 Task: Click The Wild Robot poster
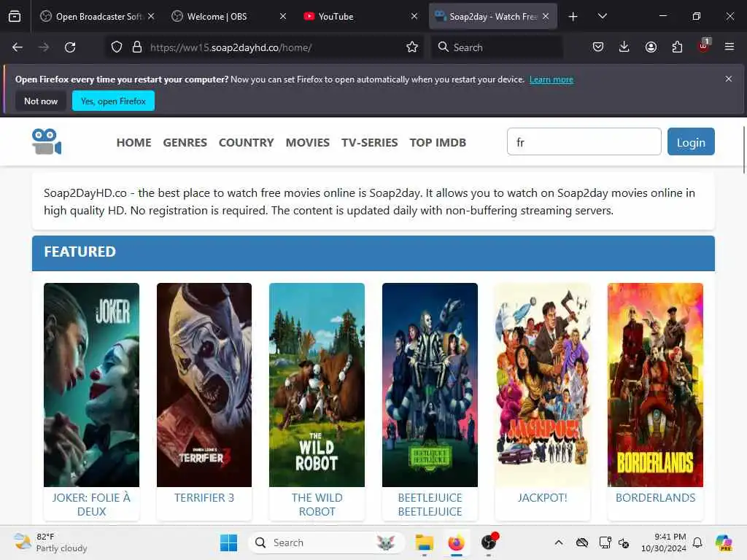317,385
